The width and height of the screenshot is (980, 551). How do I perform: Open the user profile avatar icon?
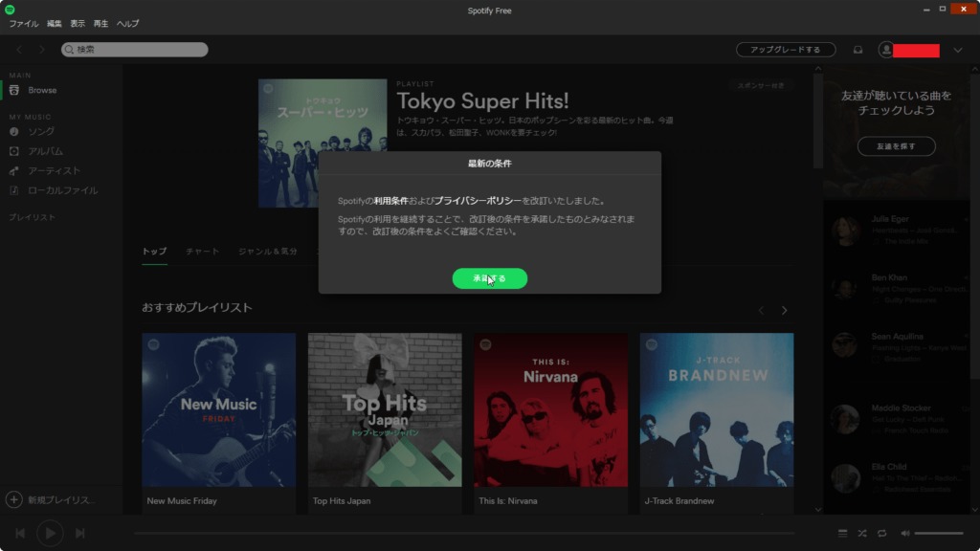coord(885,50)
